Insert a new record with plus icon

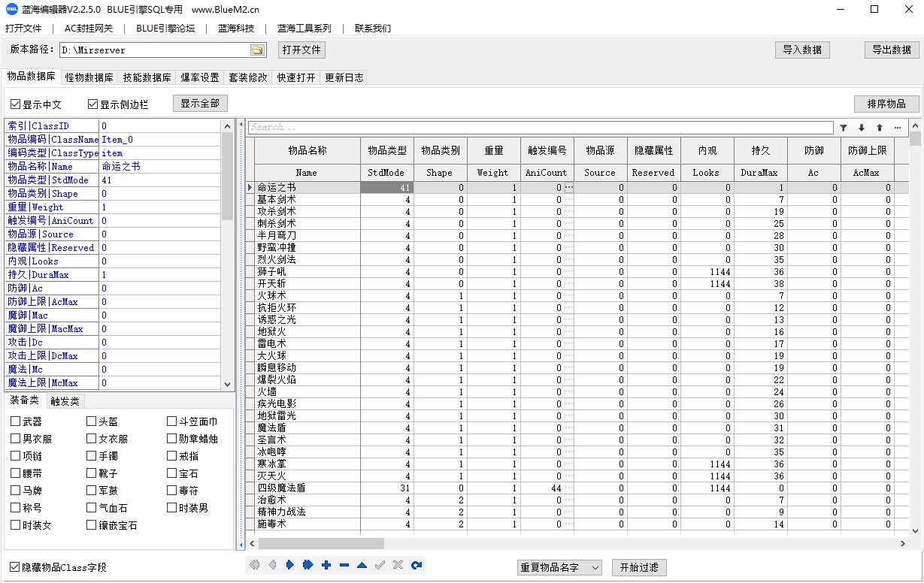[x=326, y=565]
